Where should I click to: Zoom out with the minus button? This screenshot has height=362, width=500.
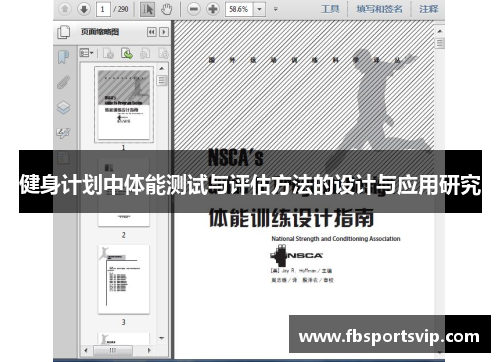tap(194, 9)
